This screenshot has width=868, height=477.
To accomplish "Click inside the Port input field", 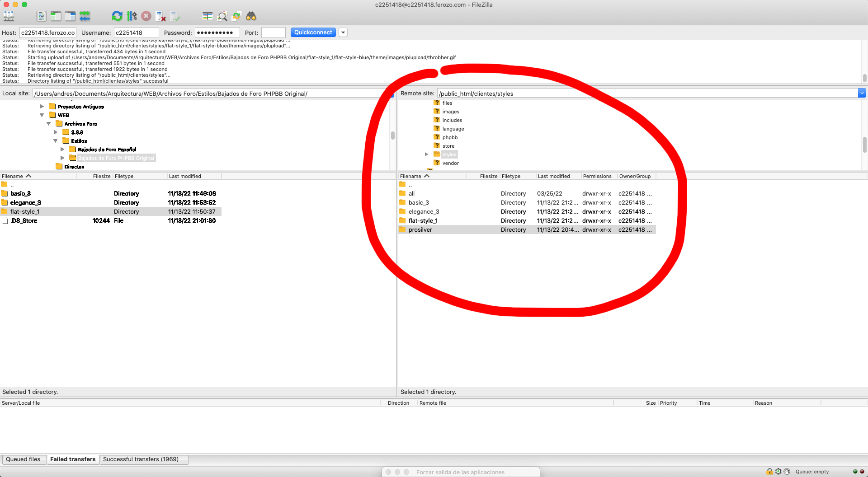I will pos(273,33).
